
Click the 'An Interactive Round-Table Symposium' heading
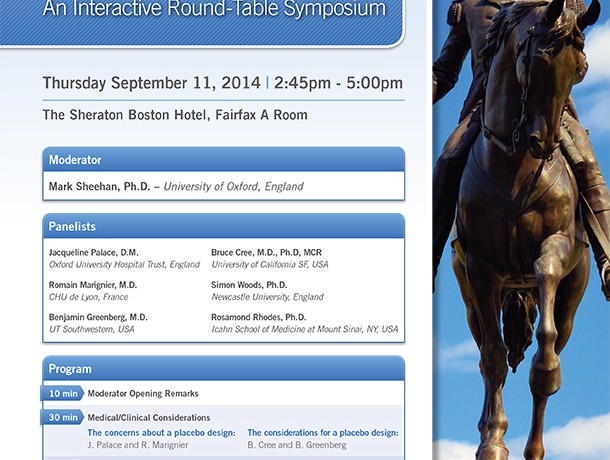pyautogui.click(x=214, y=9)
